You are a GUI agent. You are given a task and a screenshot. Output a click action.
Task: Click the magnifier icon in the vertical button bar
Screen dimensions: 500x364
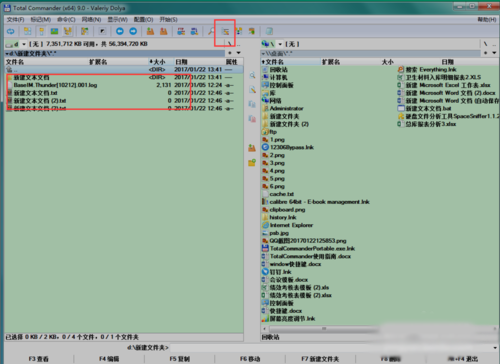252,75
